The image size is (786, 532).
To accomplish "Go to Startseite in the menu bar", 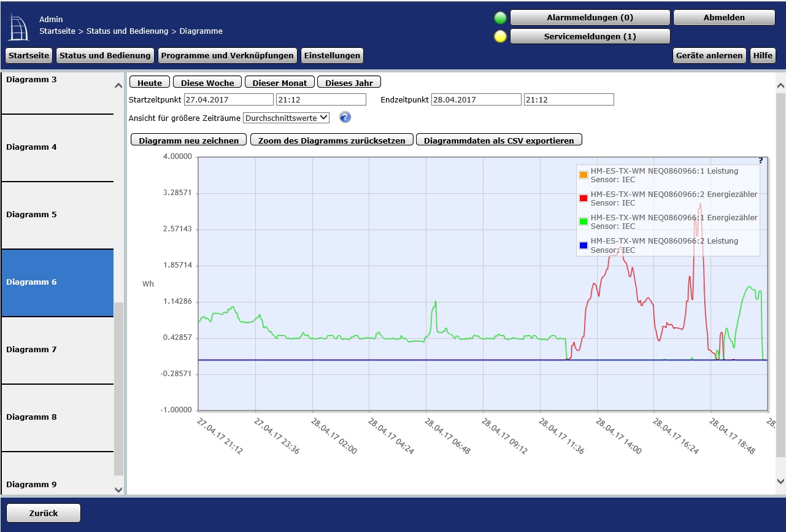I will [29, 55].
